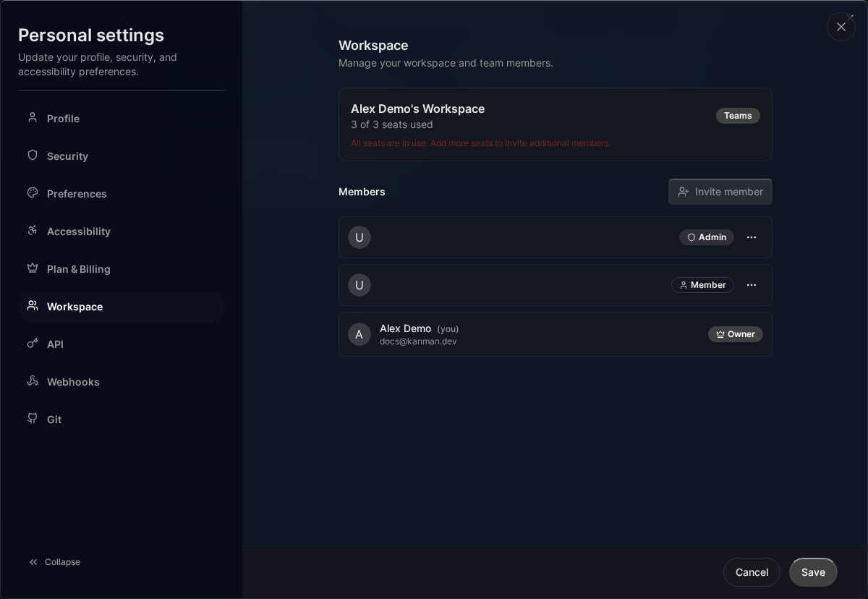Open Preferences via its sidebar icon
868x599 pixels.
tap(33, 193)
